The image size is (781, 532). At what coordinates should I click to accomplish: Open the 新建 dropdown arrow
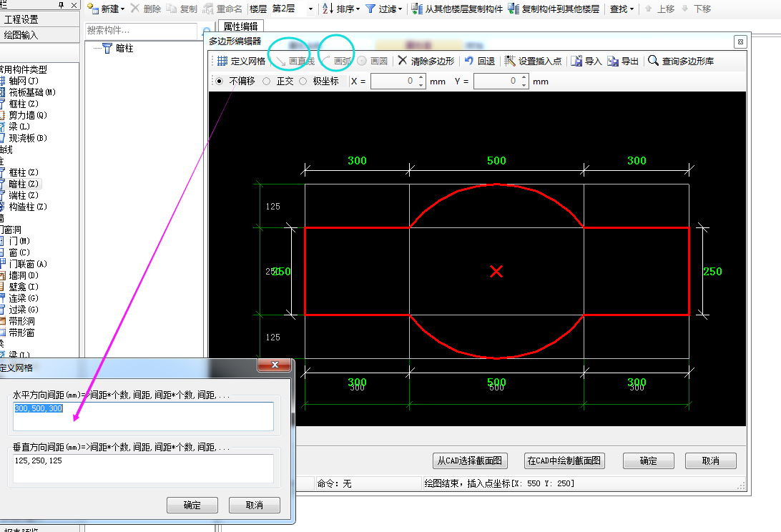[x=122, y=9]
